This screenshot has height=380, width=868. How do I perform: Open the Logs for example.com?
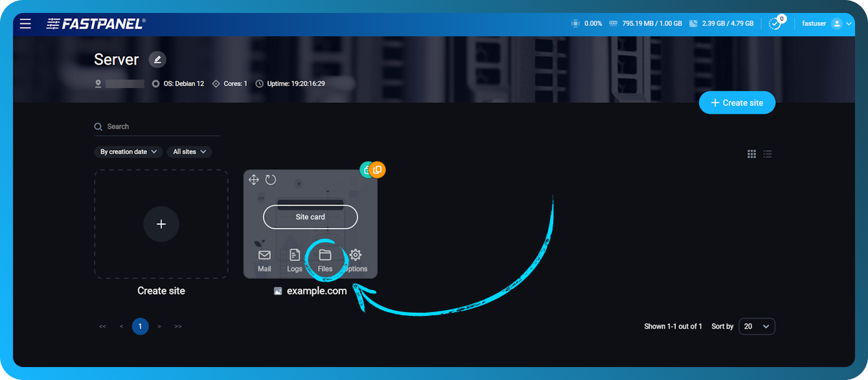[x=295, y=259]
